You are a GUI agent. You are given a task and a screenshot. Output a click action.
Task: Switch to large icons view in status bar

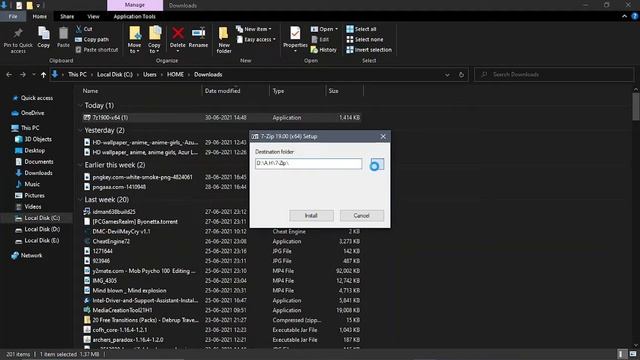pyautogui.click(x=633, y=354)
